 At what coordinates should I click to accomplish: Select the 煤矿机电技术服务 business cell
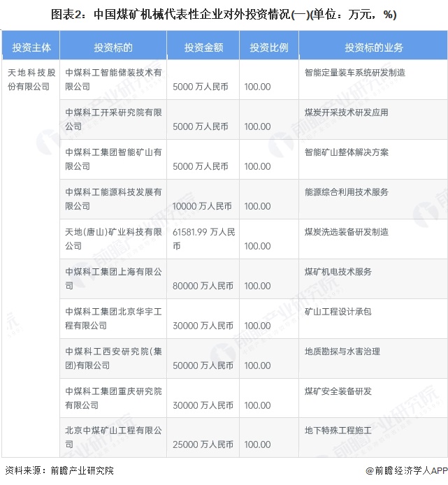click(338, 271)
